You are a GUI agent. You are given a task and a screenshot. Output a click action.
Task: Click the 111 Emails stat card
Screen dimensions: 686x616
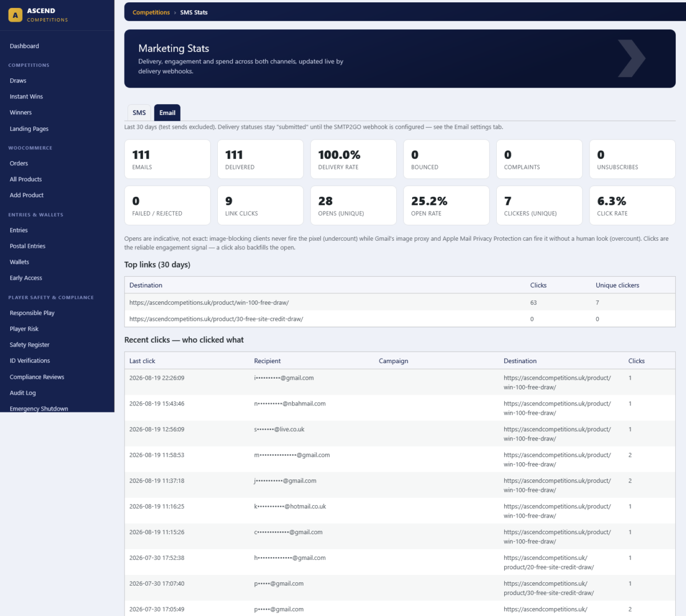pyautogui.click(x=167, y=160)
